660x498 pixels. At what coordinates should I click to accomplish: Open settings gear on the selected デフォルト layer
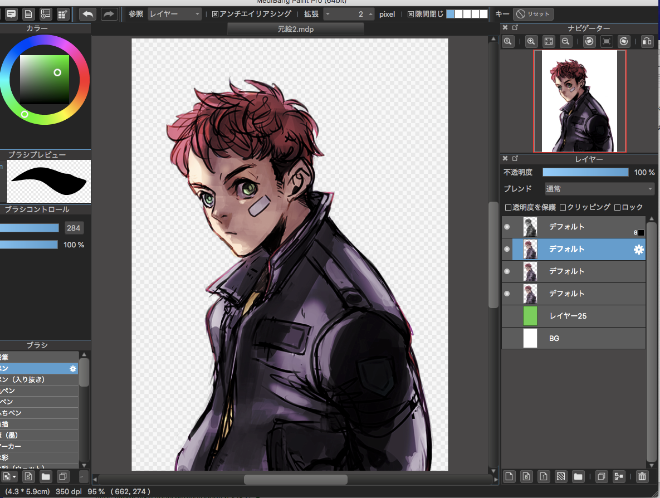click(638, 249)
